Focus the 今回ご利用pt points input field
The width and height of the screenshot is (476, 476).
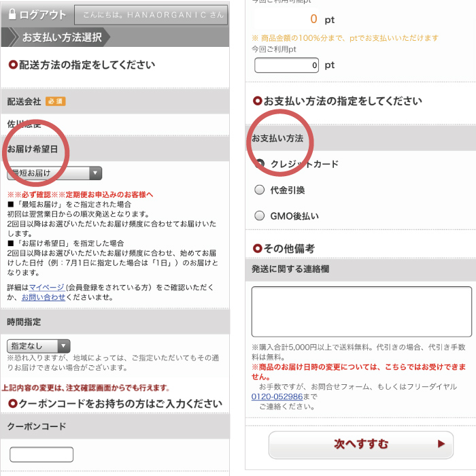(x=286, y=66)
